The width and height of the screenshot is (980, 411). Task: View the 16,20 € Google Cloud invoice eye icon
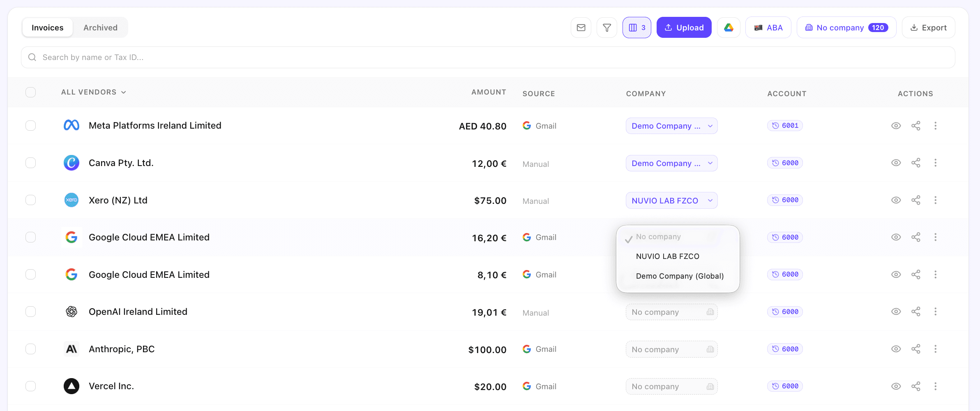coord(896,237)
